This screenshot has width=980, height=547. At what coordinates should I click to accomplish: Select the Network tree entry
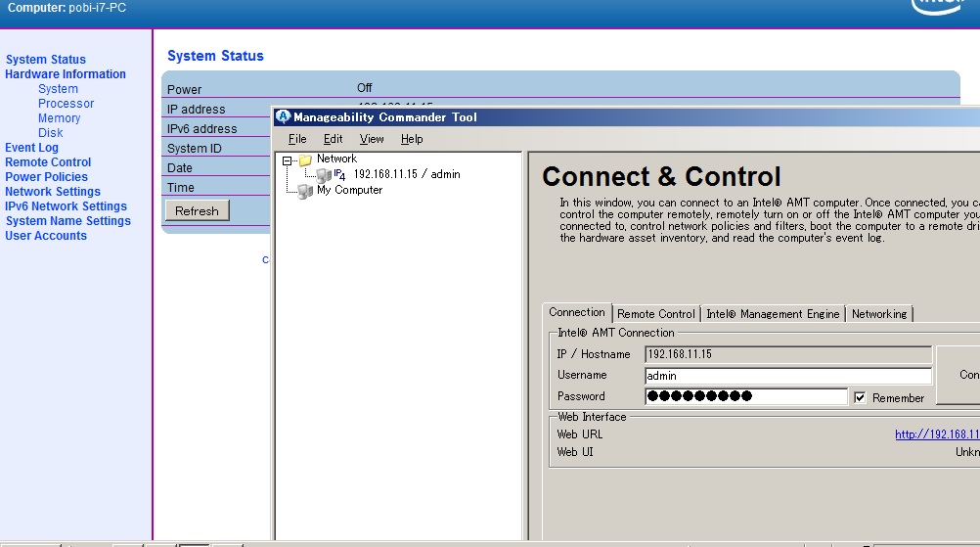click(336, 159)
